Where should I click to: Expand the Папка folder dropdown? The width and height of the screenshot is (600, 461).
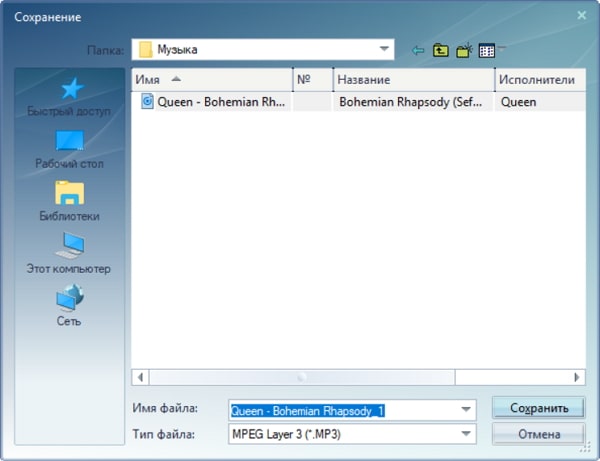point(384,49)
